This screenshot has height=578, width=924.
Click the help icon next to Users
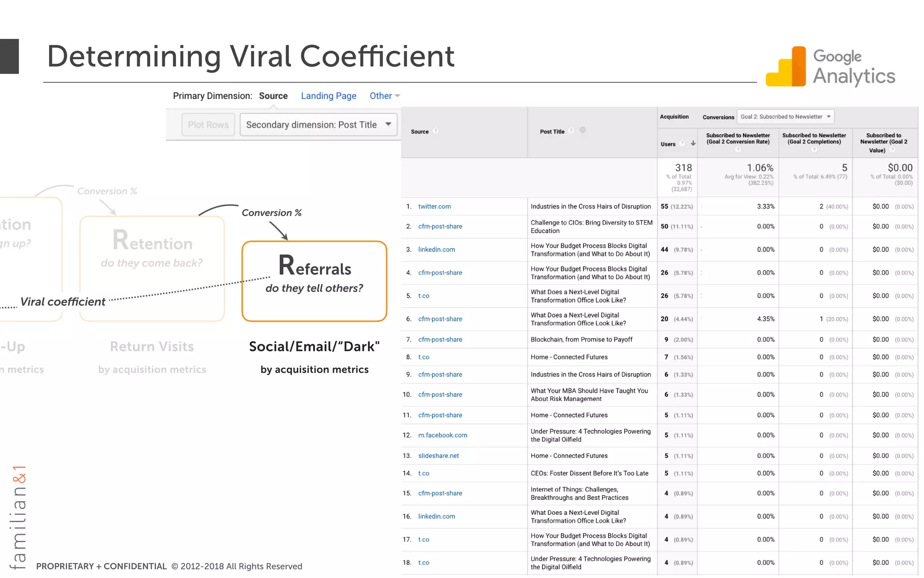pyautogui.click(x=682, y=143)
